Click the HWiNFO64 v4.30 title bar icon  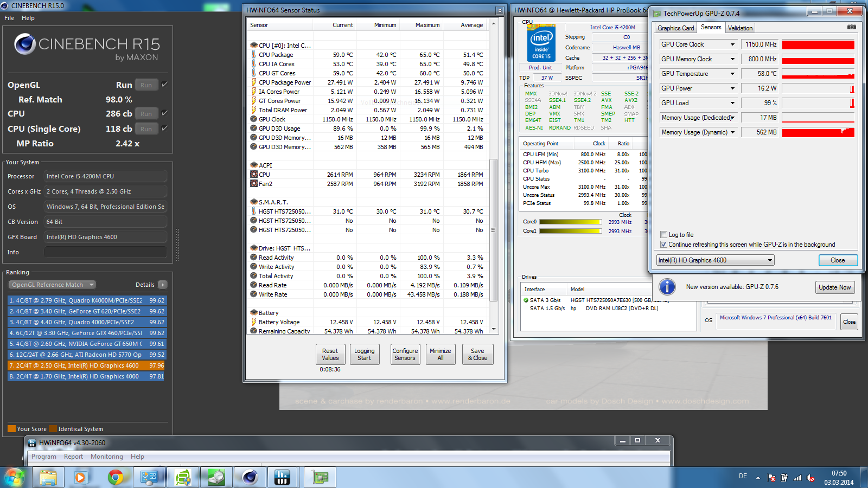tap(32, 443)
